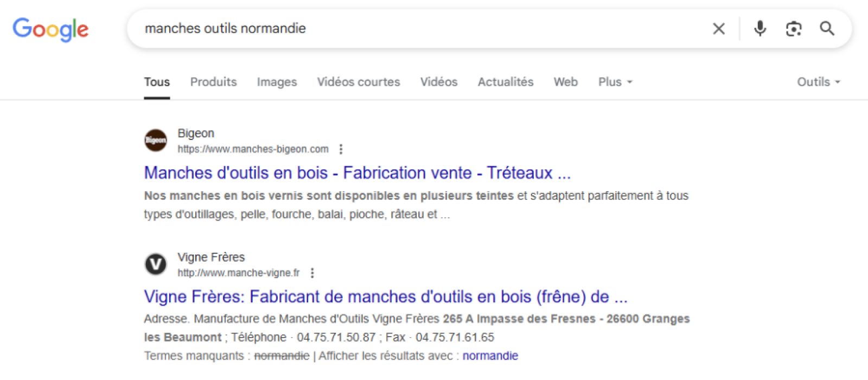
Task: Open Google Lens image search
Action: point(794,29)
